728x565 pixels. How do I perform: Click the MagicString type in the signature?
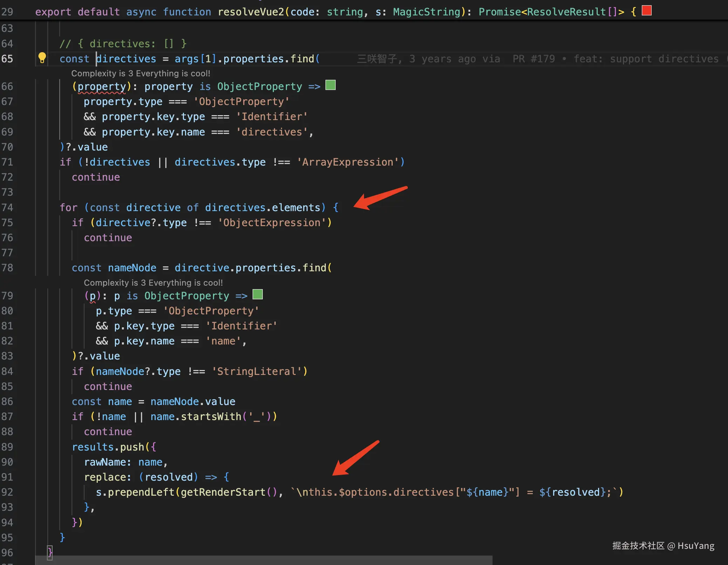[426, 12]
